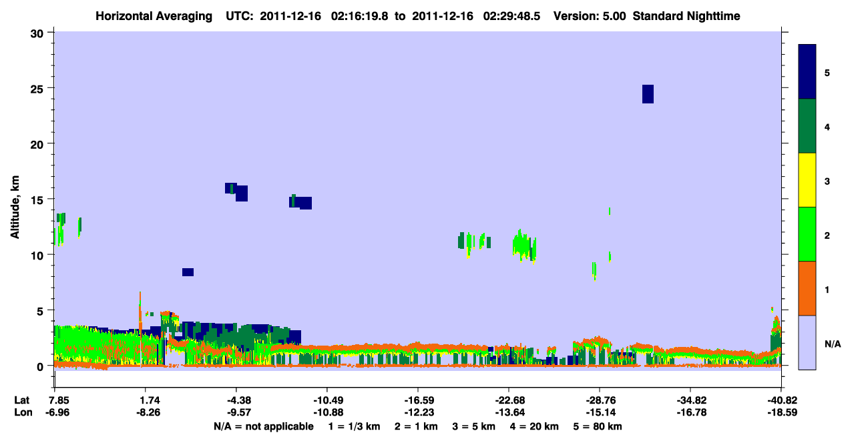Click latitude value -28.76

(x=599, y=400)
